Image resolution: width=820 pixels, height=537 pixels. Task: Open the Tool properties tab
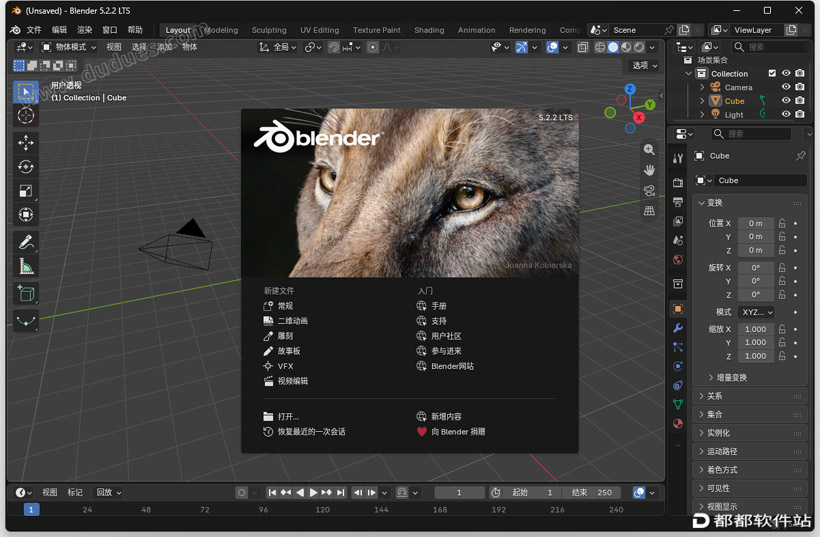point(678,158)
